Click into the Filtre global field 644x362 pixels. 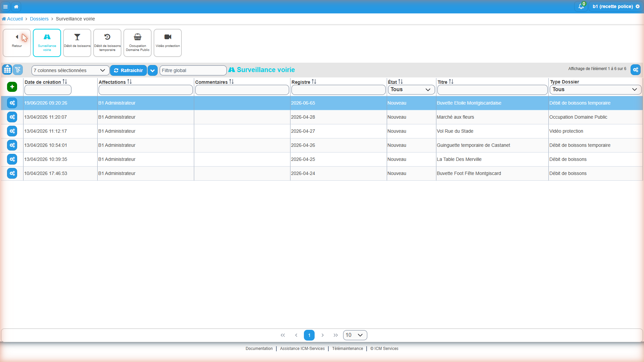pos(193,70)
